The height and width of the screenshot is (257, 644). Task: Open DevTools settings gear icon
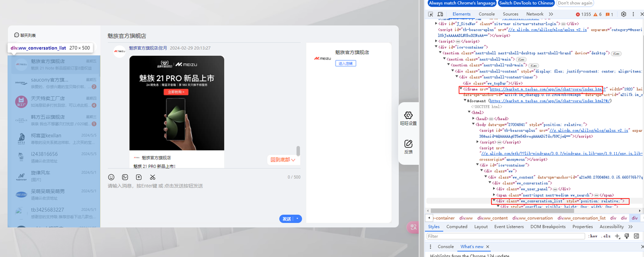tap(623, 14)
